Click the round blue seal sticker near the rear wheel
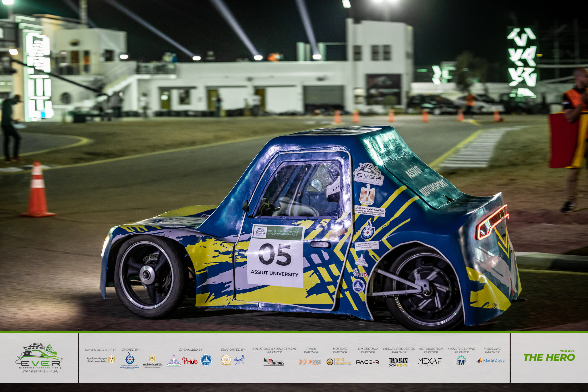This screenshot has width=588, height=392. click(x=359, y=286)
